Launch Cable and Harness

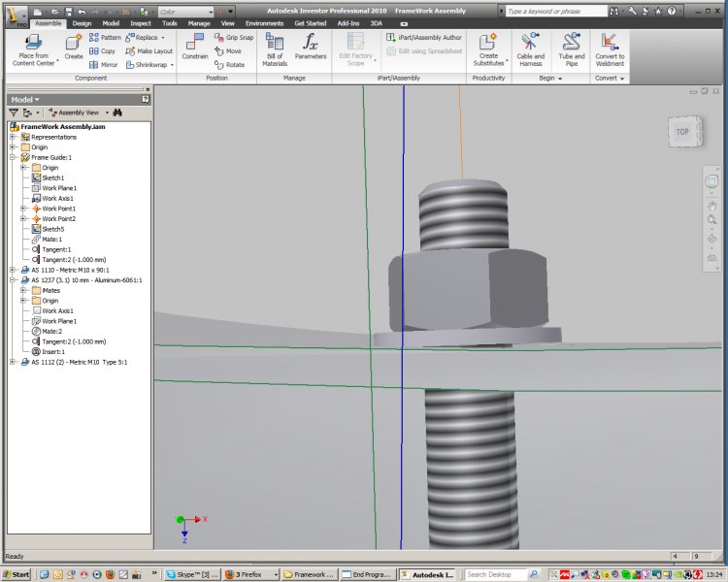[530, 48]
